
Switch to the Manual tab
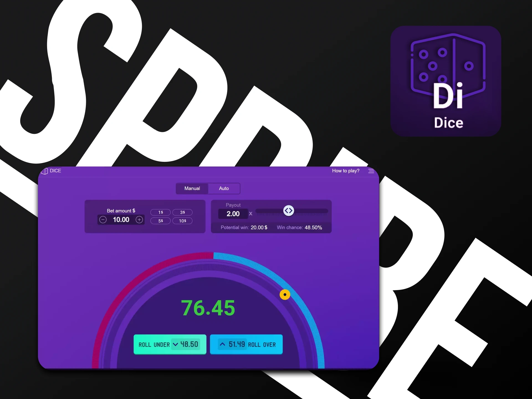[x=192, y=188]
